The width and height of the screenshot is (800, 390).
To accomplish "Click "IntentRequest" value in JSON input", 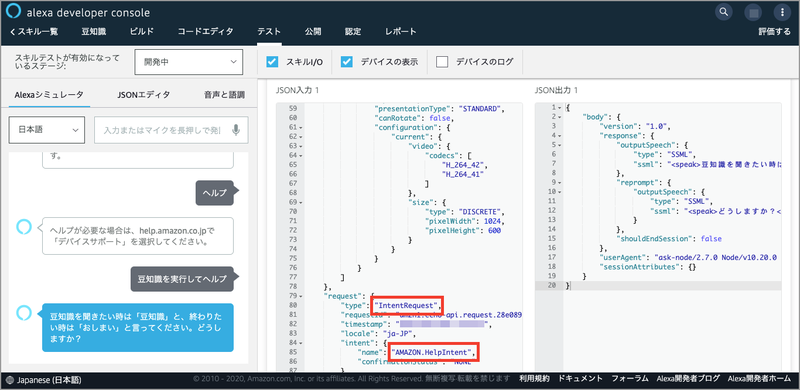I will pyautogui.click(x=406, y=305).
